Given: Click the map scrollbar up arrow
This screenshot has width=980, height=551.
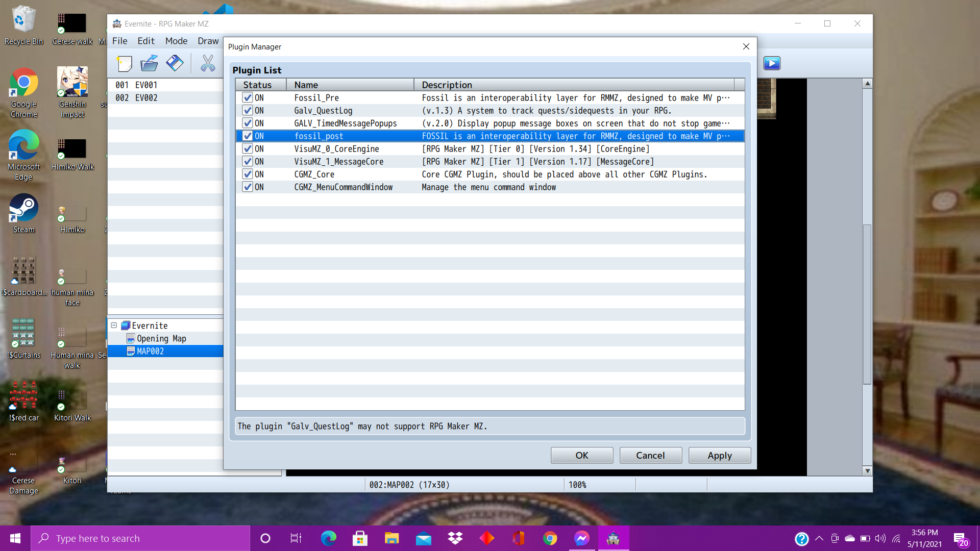Looking at the screenshot, I should tap(867, 83).
